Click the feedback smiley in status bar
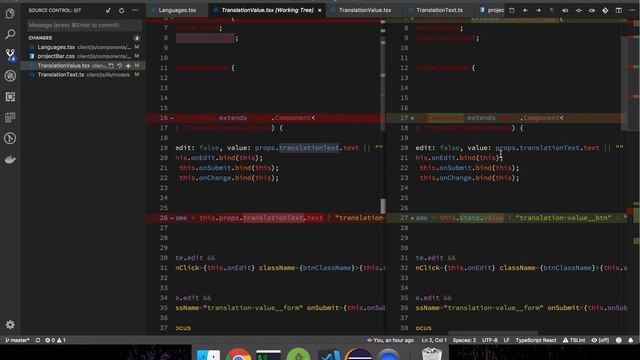Viewport: 640px width, 360px height. tap(619, 340)
